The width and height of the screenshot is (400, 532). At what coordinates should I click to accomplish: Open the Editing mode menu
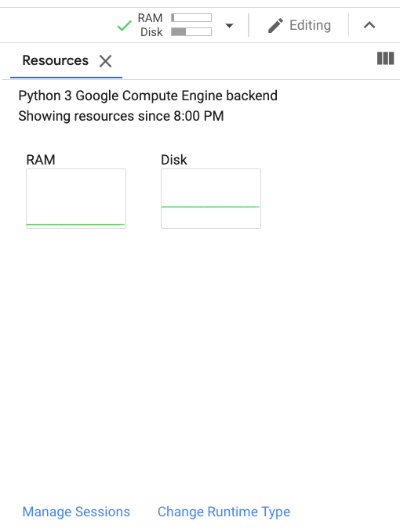pyautogui.click(x=300, y=25)
